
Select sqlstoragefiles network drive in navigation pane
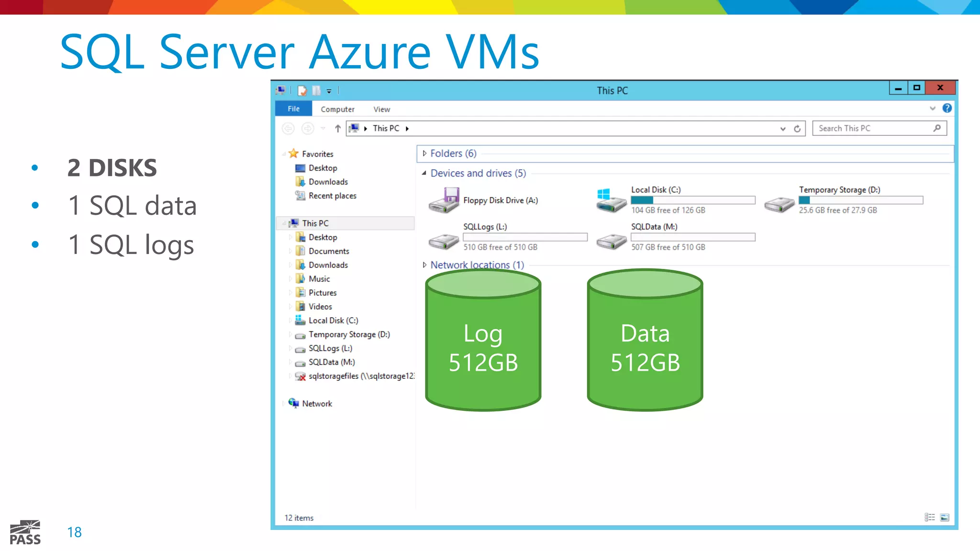click(x=361, y=376)
